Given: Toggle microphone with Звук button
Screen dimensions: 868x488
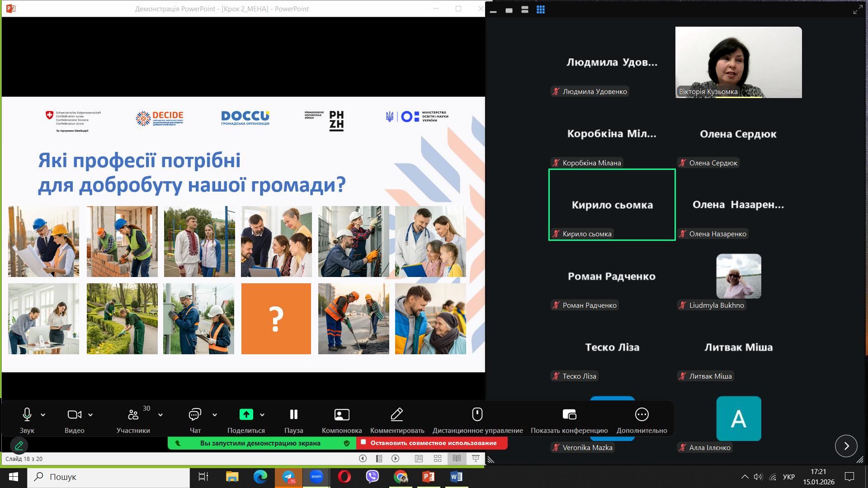Looking at the screenshot, I should [27, 415].
